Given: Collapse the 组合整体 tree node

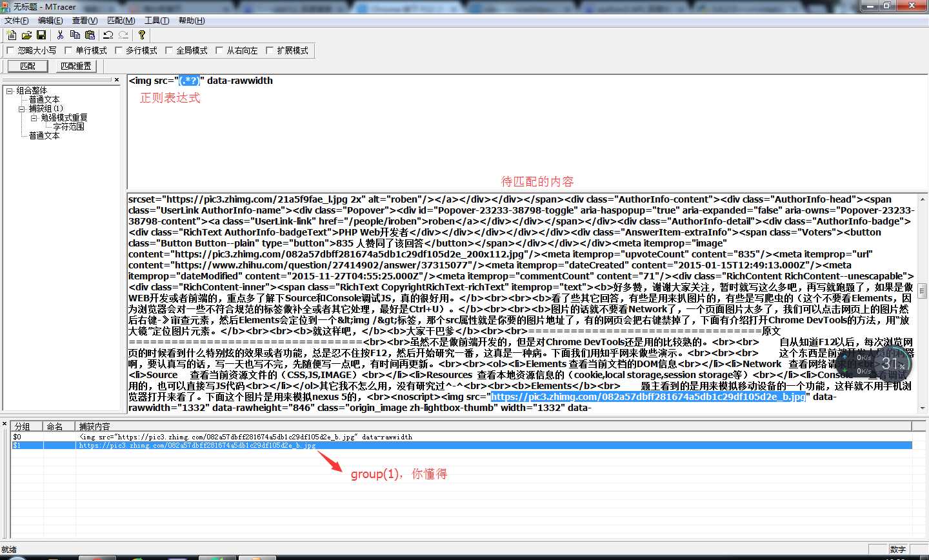Looking at the screenshot, I should (10, 91).
